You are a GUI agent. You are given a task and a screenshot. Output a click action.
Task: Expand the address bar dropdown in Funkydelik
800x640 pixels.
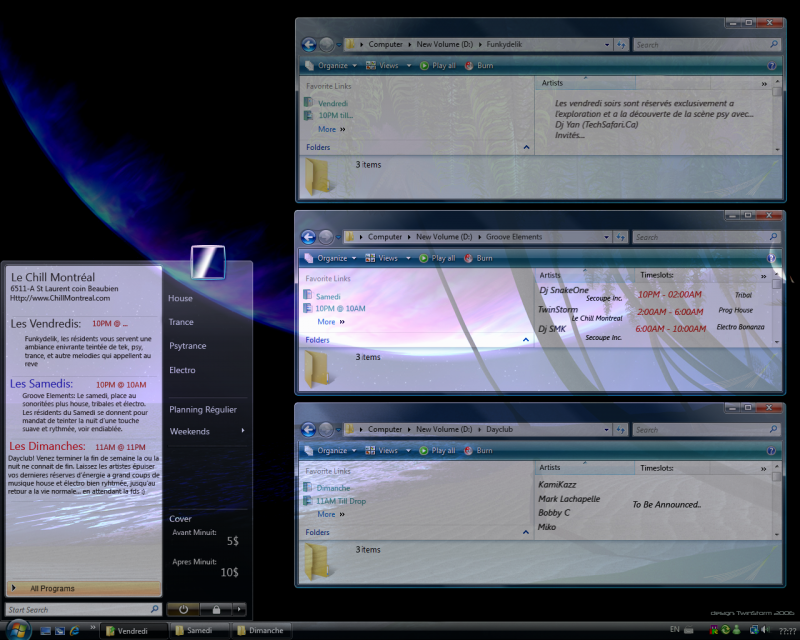pos(607,45)
